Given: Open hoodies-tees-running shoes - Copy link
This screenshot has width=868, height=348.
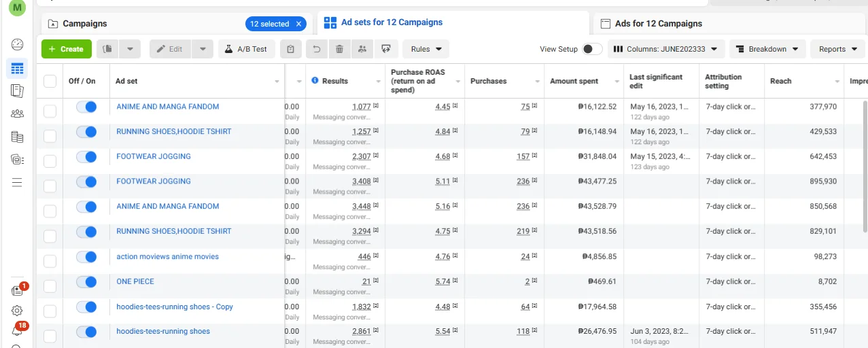Looking at the screenshot, I should pyautogui.click(x=175, y=307).
